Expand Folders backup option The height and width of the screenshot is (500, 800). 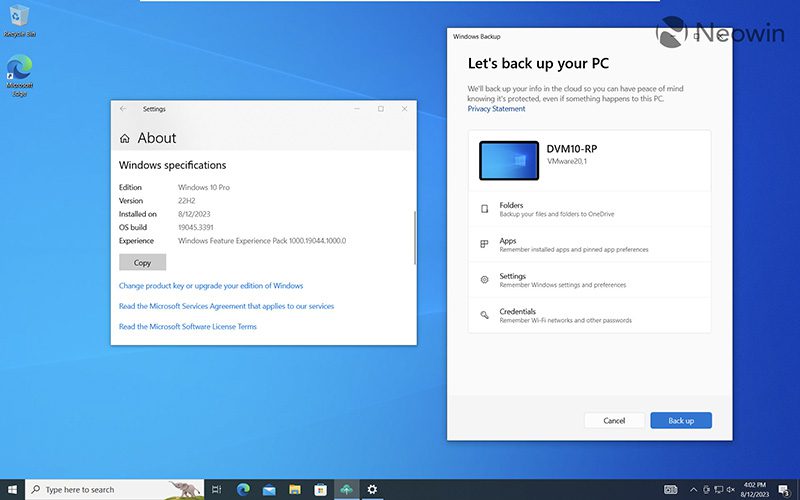(x=589, y=209)
